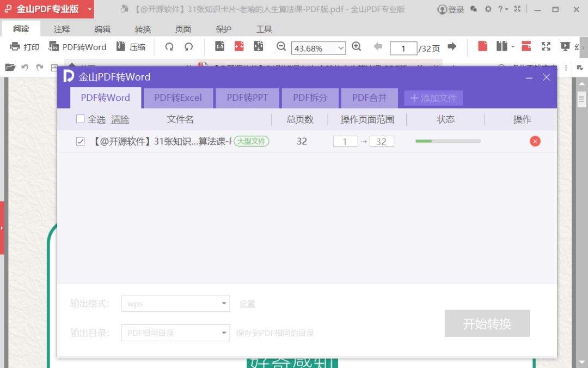Open the 打印 print dialog
Viewport: 588px width, 368px height.
pyautogui.click(x=23, y=47)
